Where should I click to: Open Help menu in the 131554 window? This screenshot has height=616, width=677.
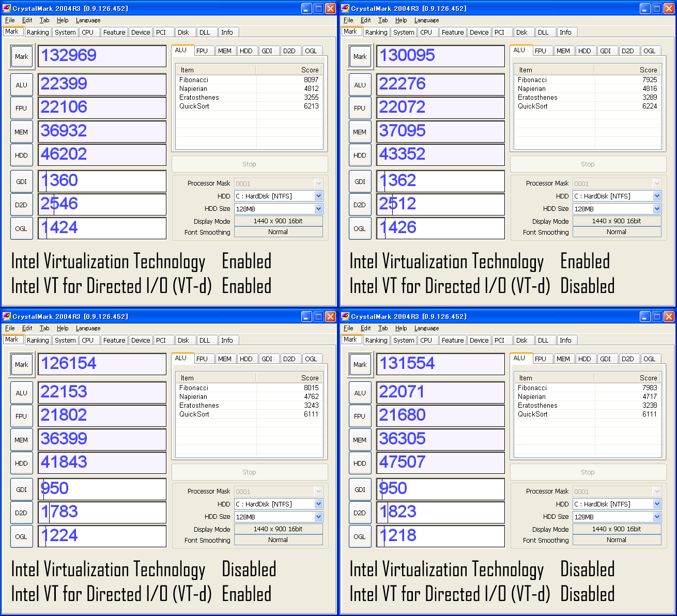[401, 328]
